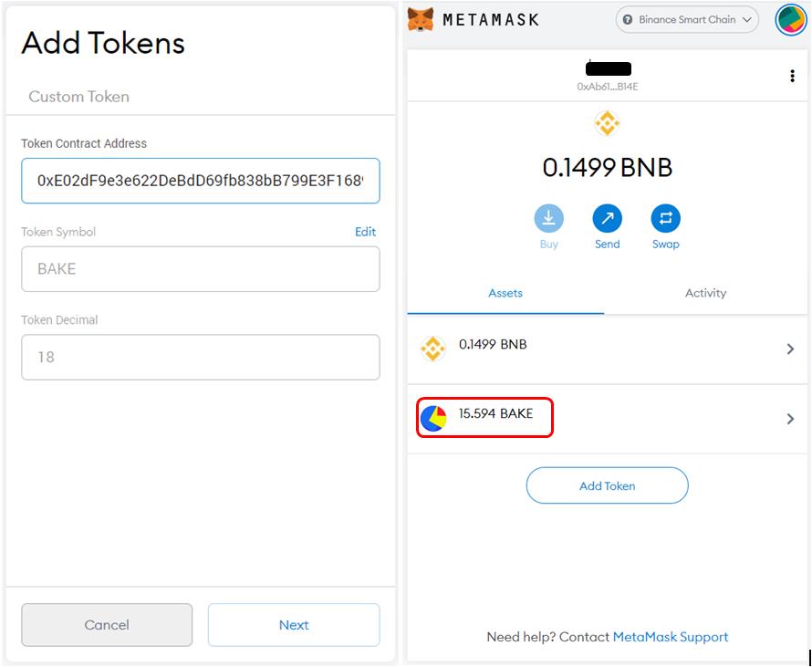Click the Send arrow icon
This screenshot has width=812, height=667.
click(x=607, y=218)
